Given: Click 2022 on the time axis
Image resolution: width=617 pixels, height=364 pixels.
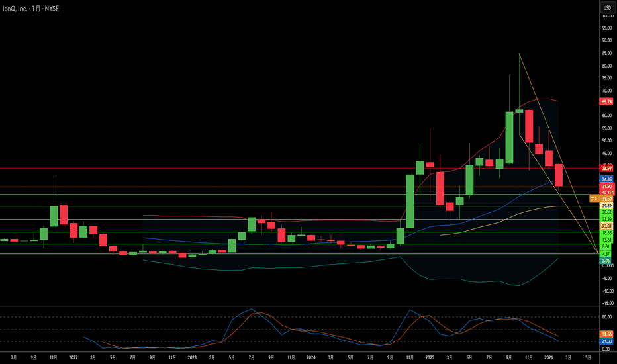Looking at the screenshot, I should pyautogui.click(x=72, y=357).
